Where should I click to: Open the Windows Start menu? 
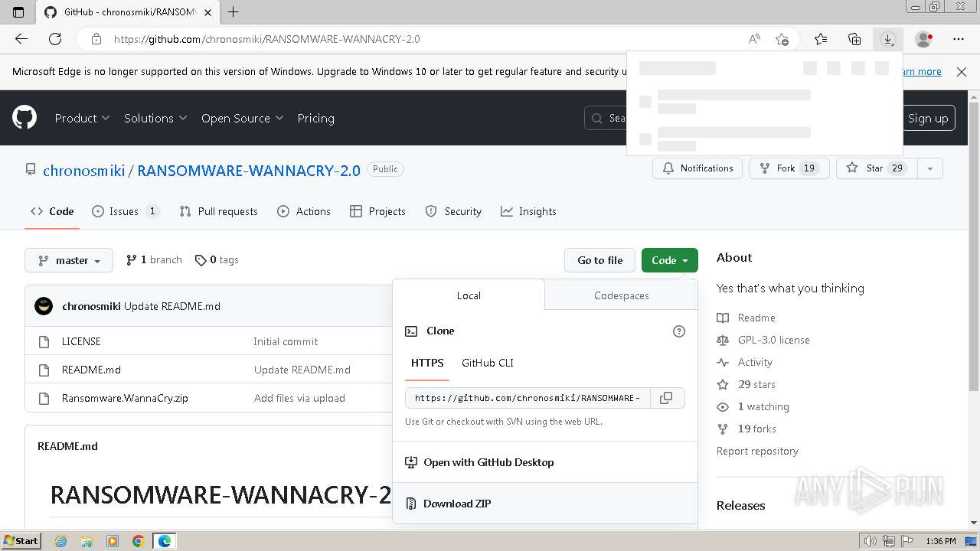[x=21, y=541]
